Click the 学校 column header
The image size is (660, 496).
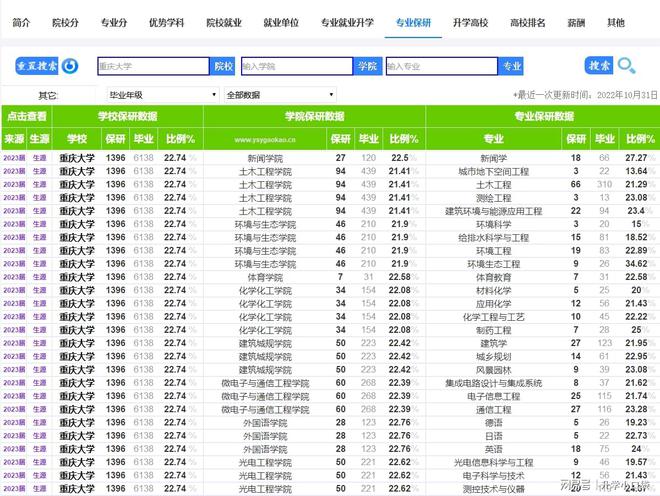coord(77,139)
